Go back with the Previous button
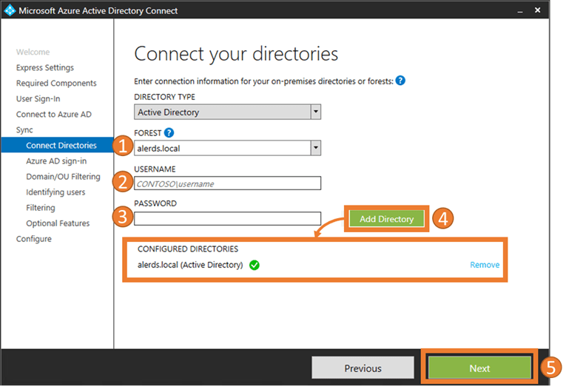The width and height of the screenshot is (569, 392). click(363, 368)
